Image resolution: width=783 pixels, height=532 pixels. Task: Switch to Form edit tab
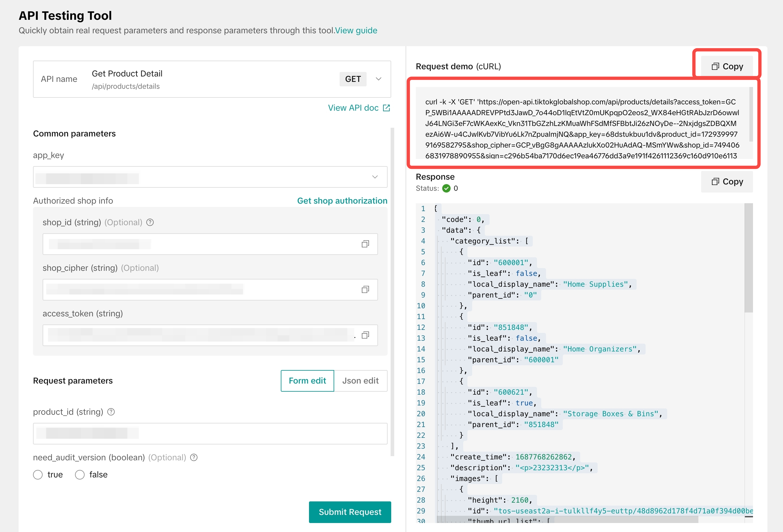pos(307,381)
